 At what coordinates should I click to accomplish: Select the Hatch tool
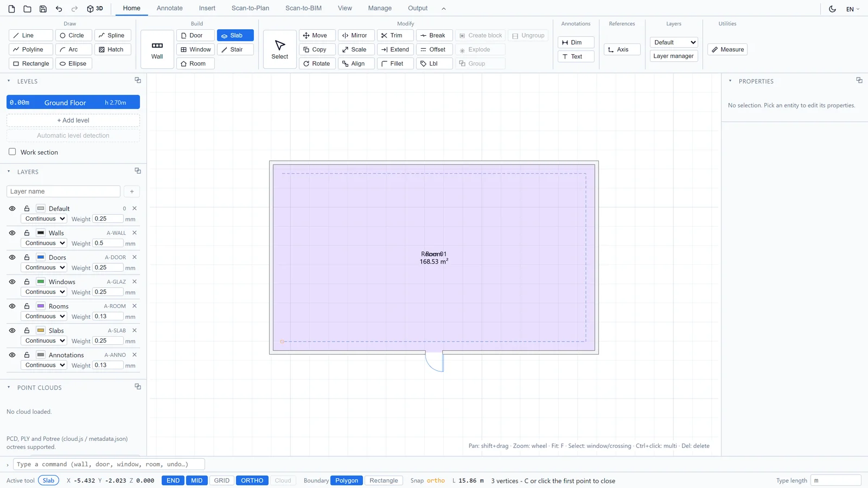113,49
